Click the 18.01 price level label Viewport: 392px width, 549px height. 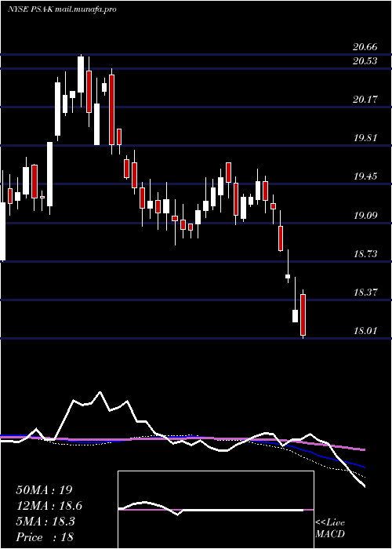pos(365,331)
